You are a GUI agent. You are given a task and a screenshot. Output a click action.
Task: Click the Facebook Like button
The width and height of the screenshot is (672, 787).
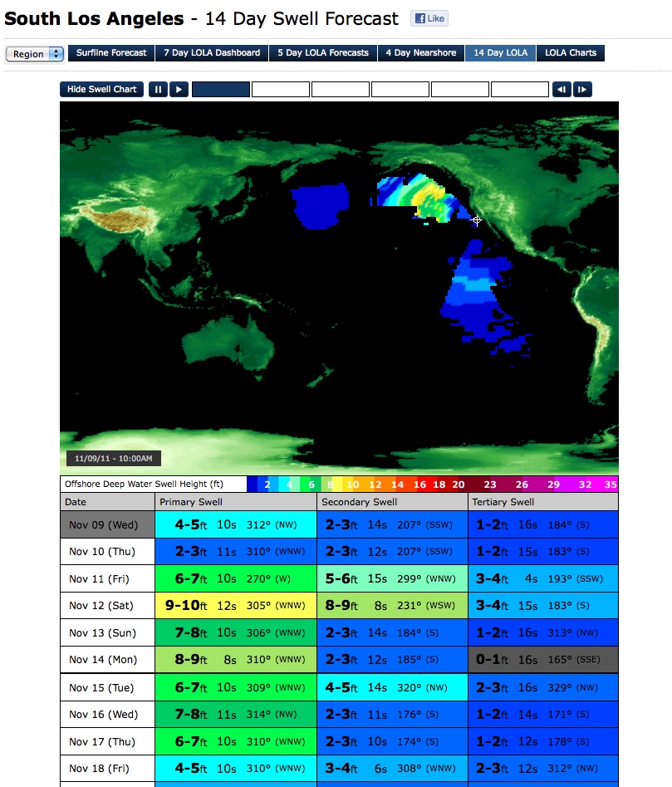[429, 18]
